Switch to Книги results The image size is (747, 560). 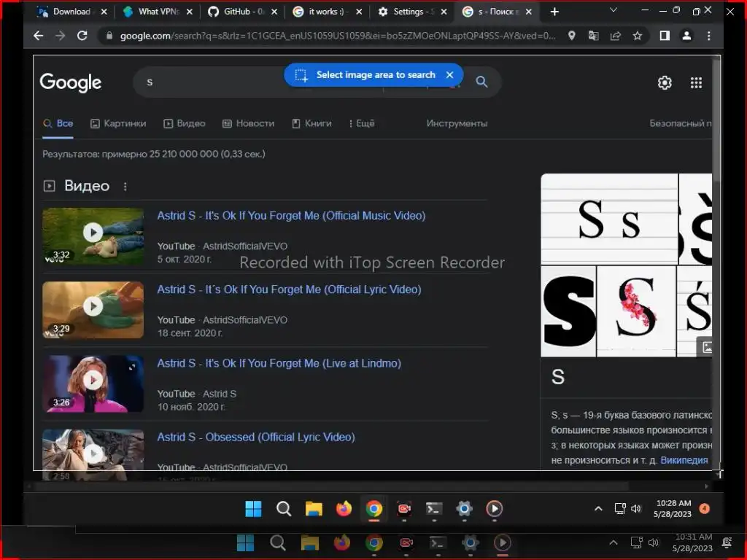[311, 123]
